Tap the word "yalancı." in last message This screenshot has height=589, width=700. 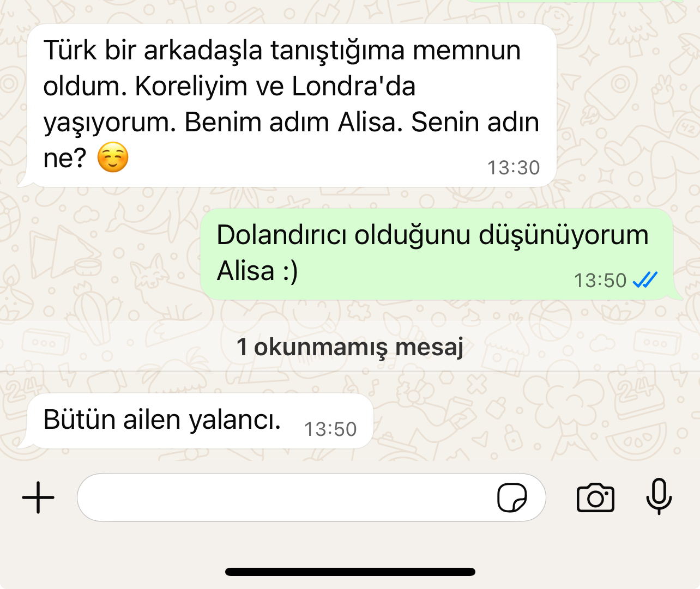click(x=235, y=420)
